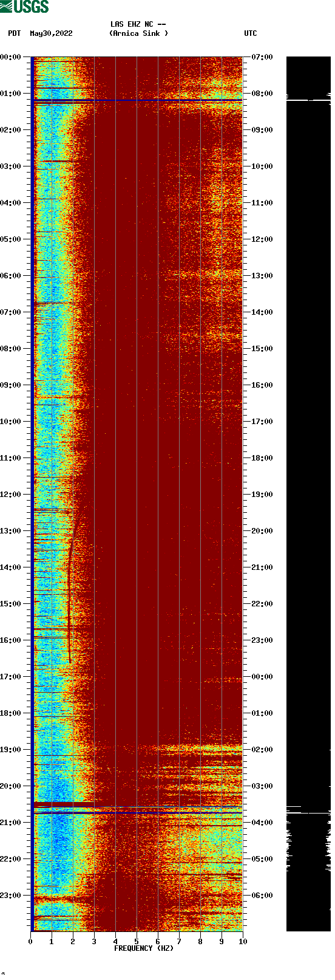The width and height of the screenshot is (335, 980).
Task: Click the 19:00 UTC time label
Action: click(262, 495)
